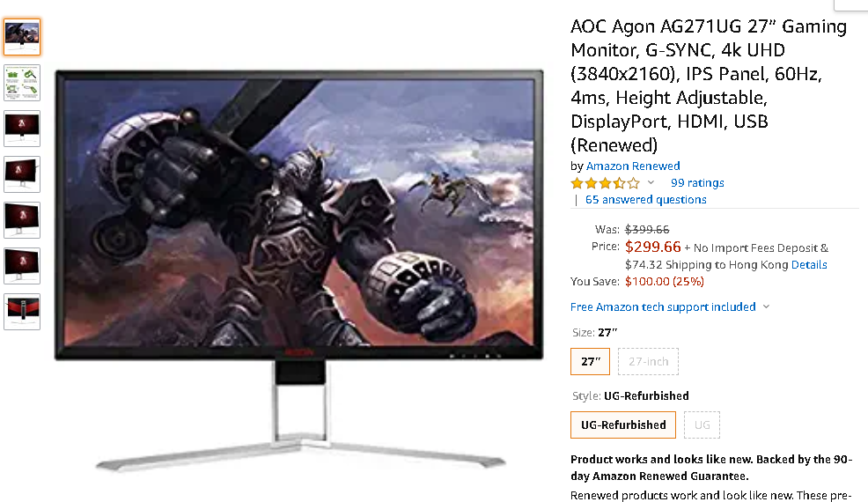868x502 pixels.
Task: Open shipping Details link
Action: 809,265
